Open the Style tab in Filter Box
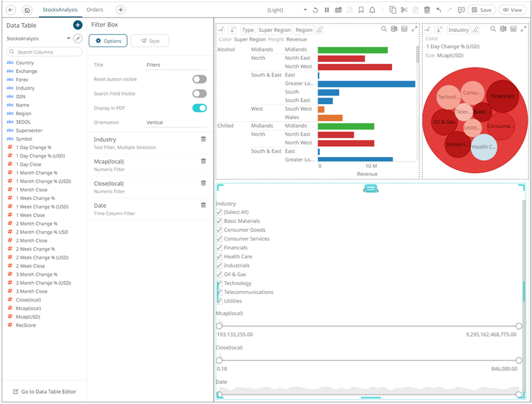Screen dimensions: 532x404 coord(150,41)
